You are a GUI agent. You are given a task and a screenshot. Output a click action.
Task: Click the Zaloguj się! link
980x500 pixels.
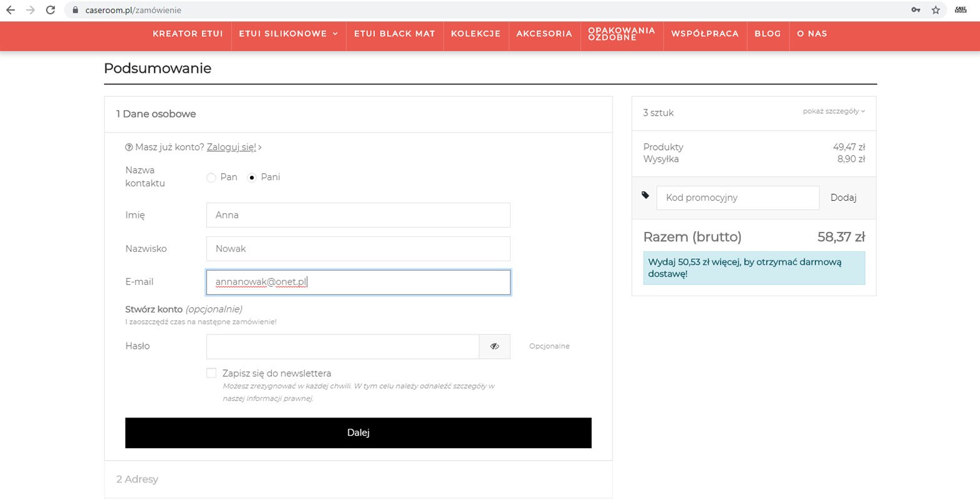pos(231,147)
